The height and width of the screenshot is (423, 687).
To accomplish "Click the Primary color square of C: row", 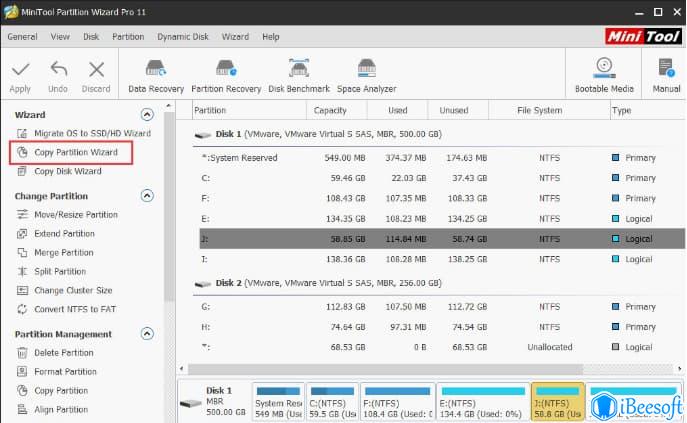I will [x=616, y=178].
